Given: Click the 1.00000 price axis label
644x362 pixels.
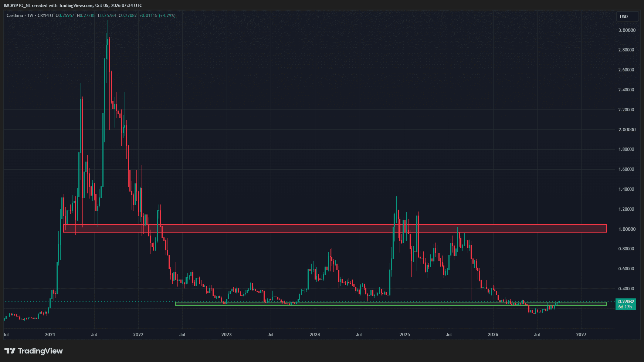Looking at the screenshot, I should click(x=627, y=229).
